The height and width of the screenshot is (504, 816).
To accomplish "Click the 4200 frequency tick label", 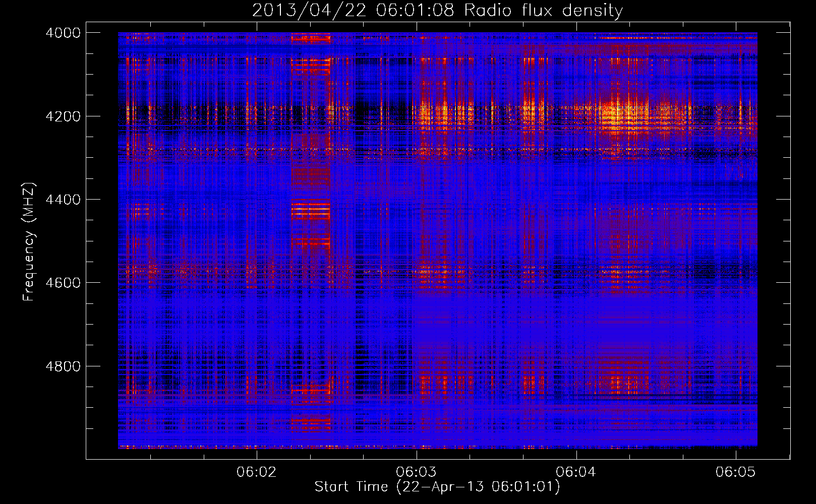I will [x=63, y=116].
